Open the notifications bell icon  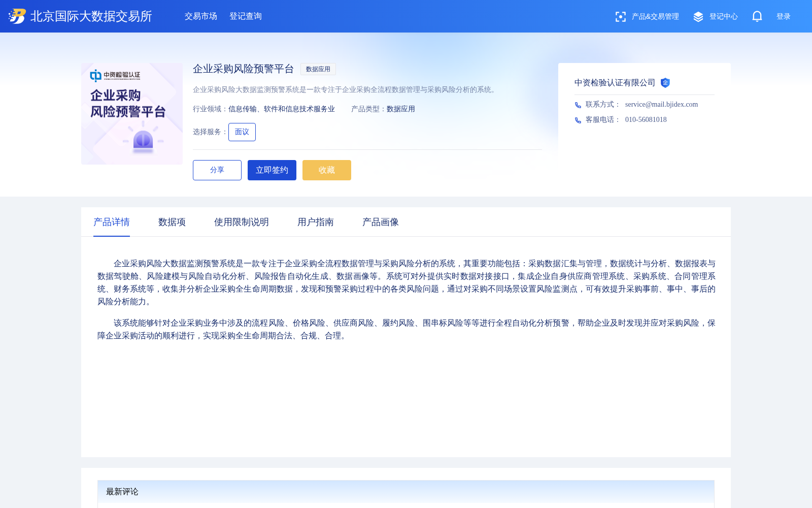(757, 16)
